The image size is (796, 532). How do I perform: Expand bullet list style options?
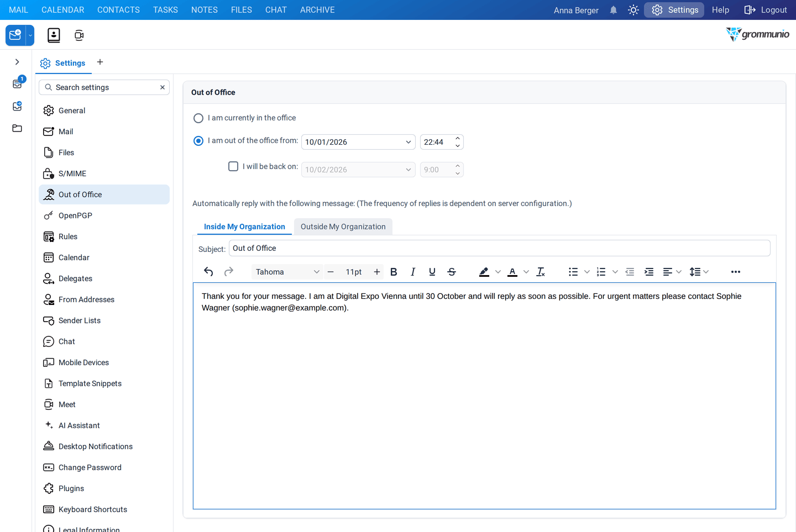click(587, 272)
